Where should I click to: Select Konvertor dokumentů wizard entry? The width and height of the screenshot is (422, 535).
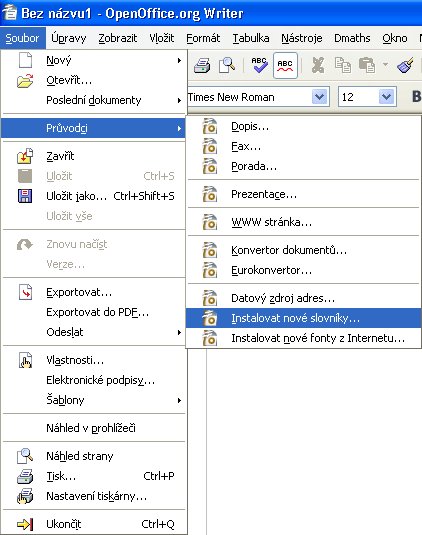point(304,250)
